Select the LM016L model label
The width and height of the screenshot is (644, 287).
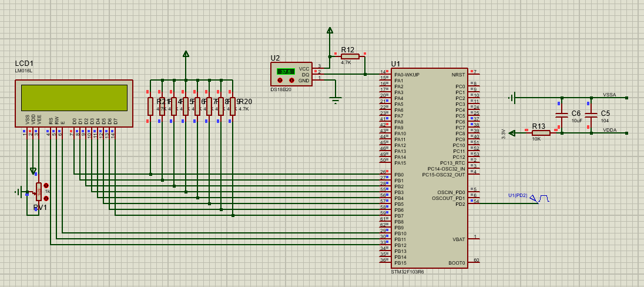pyautogui.click(x=24, y=71)
